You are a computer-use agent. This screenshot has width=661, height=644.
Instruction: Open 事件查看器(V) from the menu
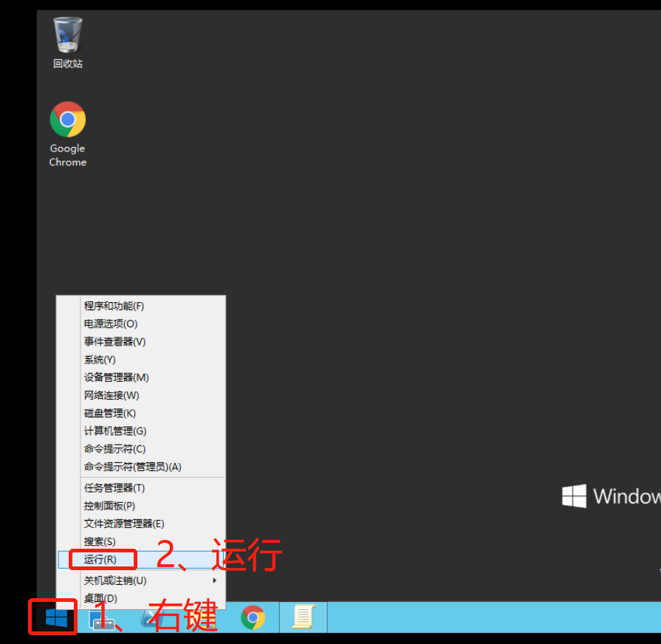pos(114,341)
